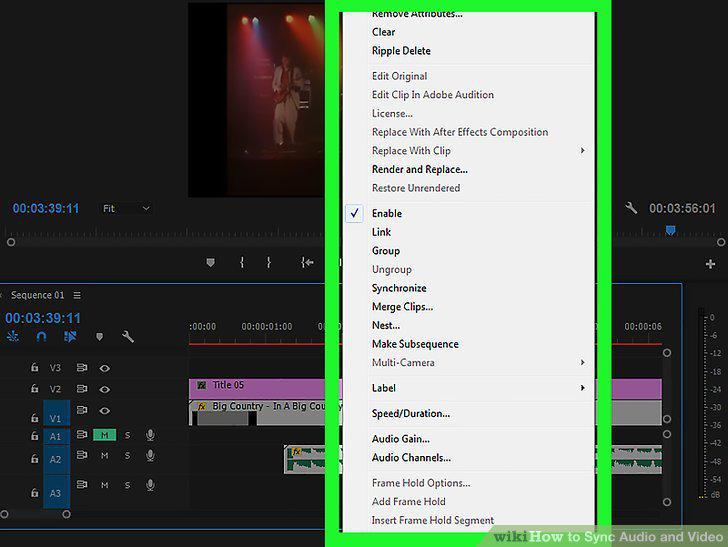Choose Make Subsequence menu item
The width and height of the screenshot is (728, 547).
[x=415, y=344]
